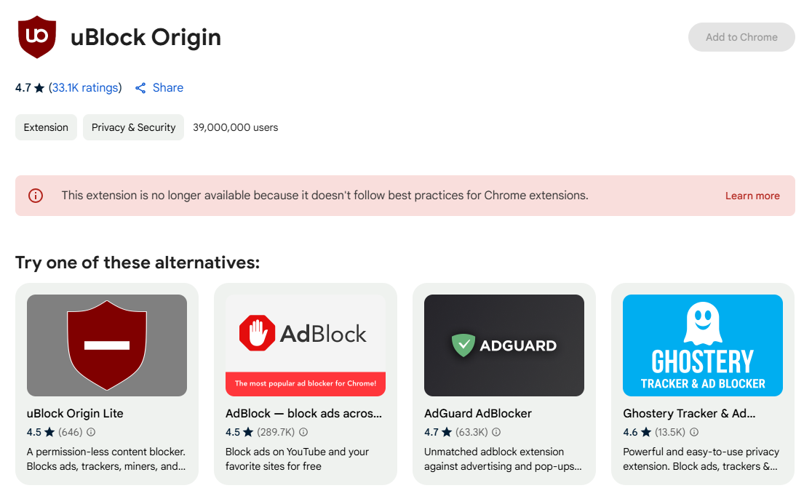Open the 33.1K ratings link
The image size is (812, 504).
click(84, 87)
